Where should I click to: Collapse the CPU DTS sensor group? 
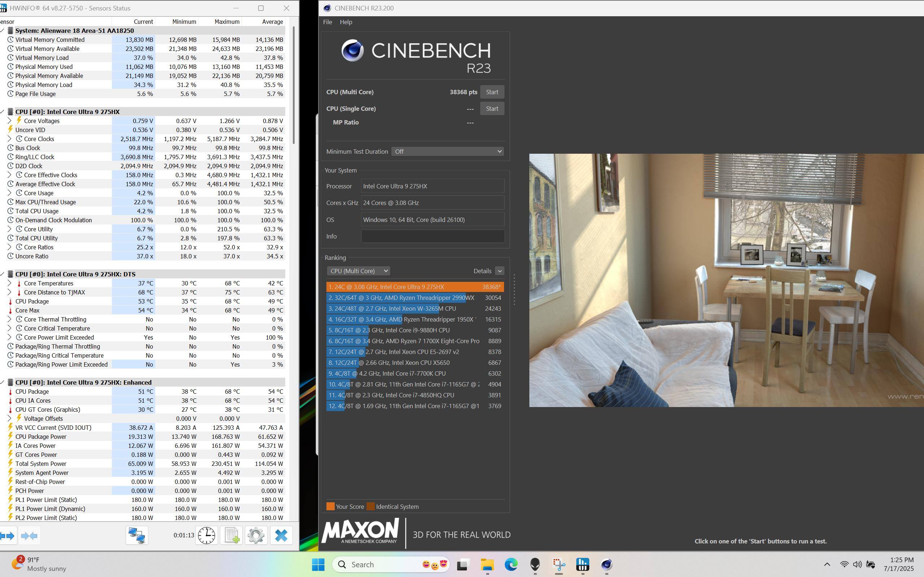(2, 274)
